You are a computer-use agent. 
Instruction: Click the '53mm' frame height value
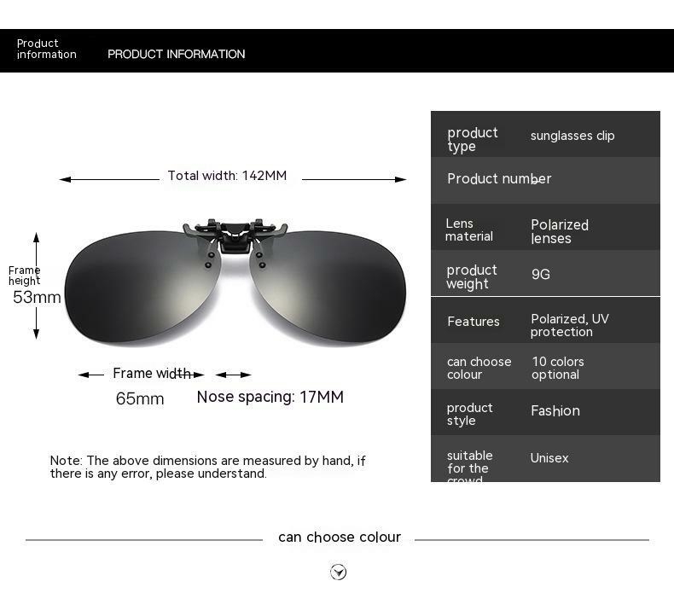coord(37,298)
